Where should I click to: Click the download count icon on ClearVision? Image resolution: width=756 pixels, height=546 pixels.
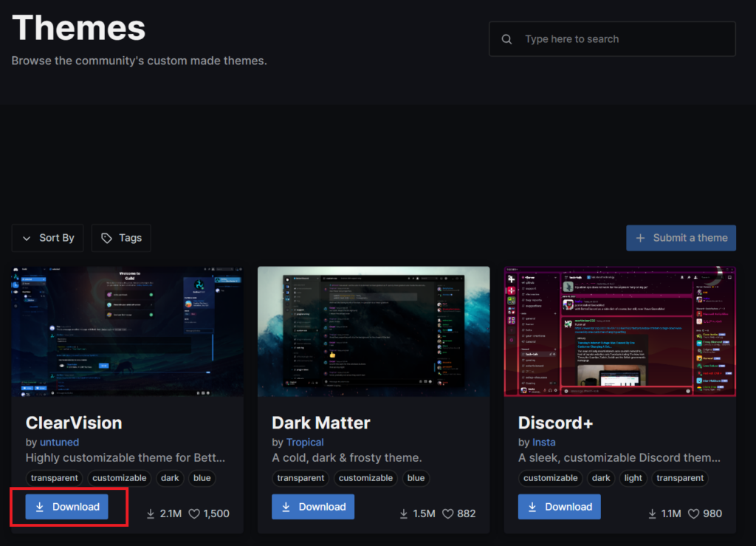click(x=151, y=513)
